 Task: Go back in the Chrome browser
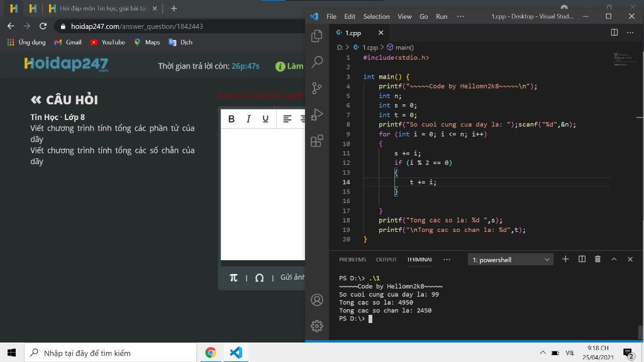(11, 26)
